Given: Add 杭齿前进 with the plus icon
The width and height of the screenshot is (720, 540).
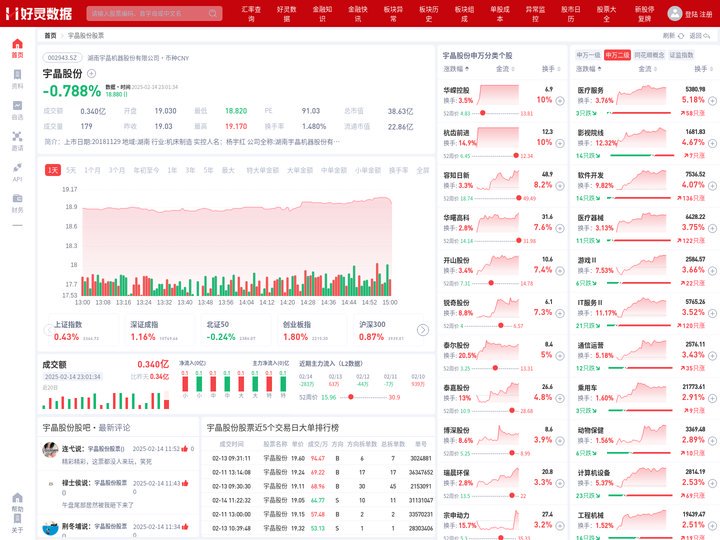Looking at the screenshot, I should pos(560,143).
